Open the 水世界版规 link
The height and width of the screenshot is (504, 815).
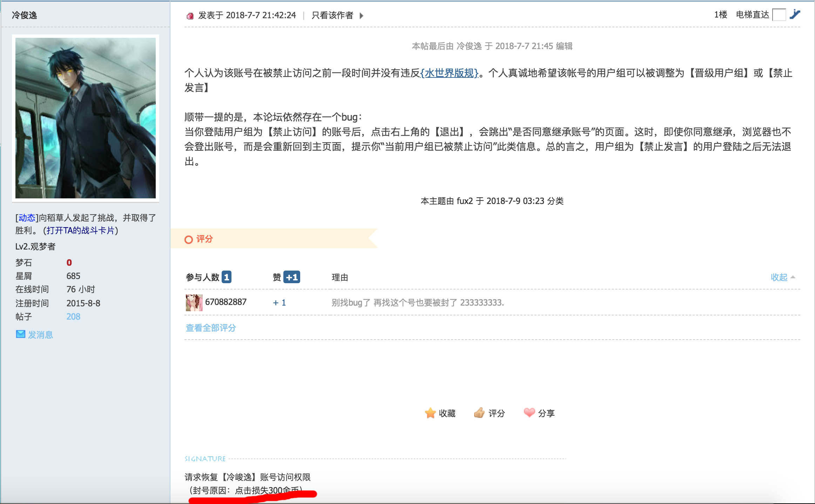[x=449, y=73]
